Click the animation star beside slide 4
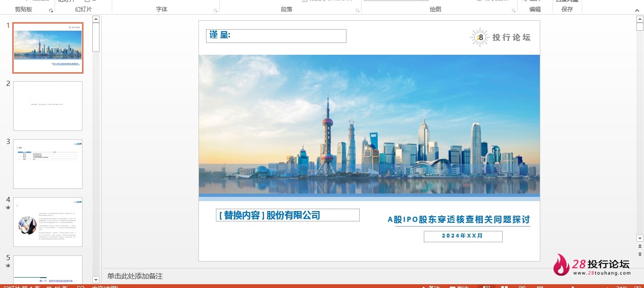The height and width of the screenshot is (288, 644). [8, 208]
